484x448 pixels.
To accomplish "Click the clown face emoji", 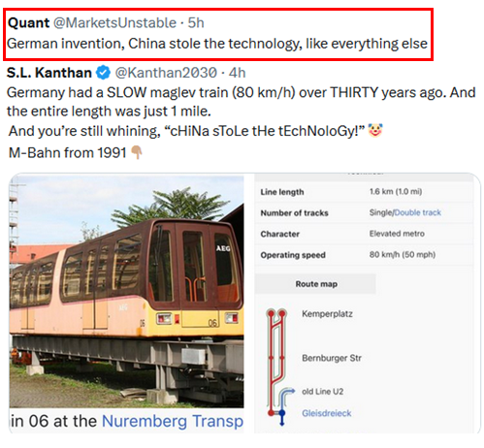I will 375,131.
